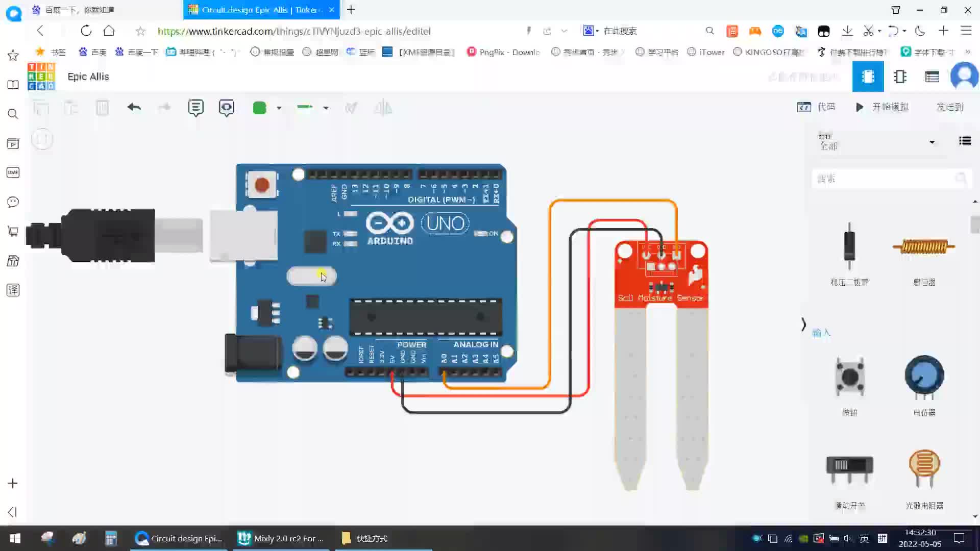Undo the last action
The width and height of the screenshot is (980, 551).
click(134, 107)
